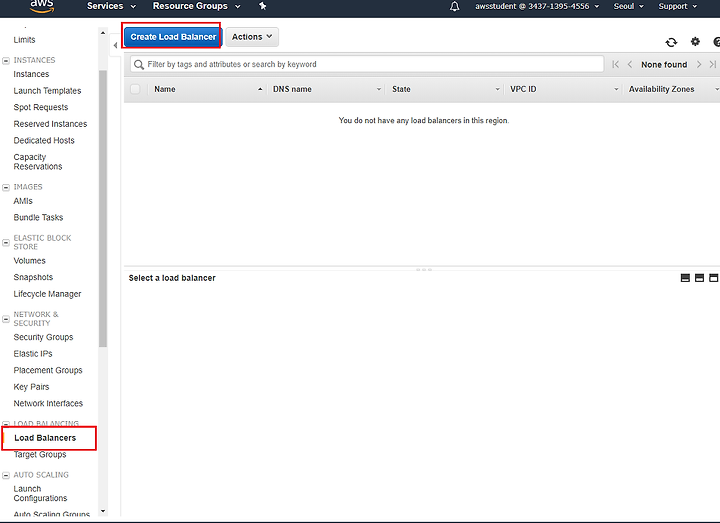Sort table by DNS name column
This screenshot has height=523, width=720.
(326, 89)
